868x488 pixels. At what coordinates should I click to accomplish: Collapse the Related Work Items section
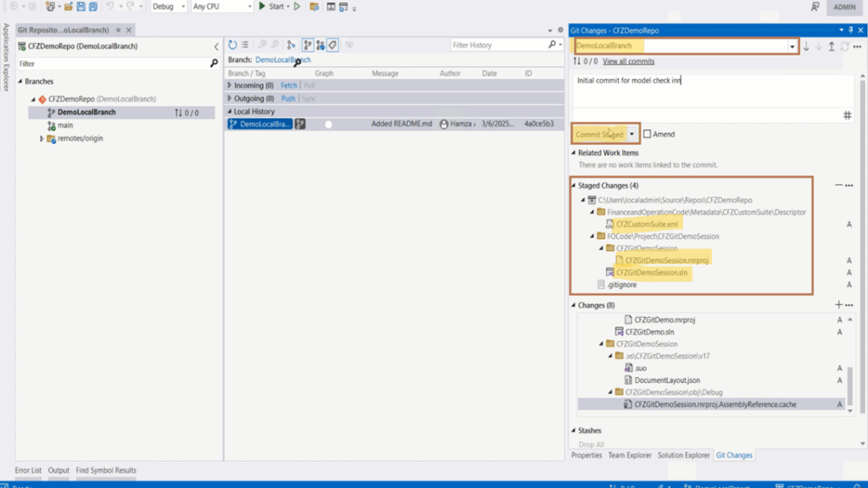tap(574, 152)
